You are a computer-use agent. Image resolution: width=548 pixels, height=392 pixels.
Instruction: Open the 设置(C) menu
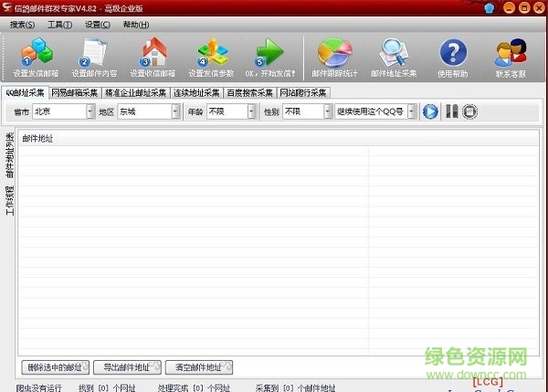point(98,25)
